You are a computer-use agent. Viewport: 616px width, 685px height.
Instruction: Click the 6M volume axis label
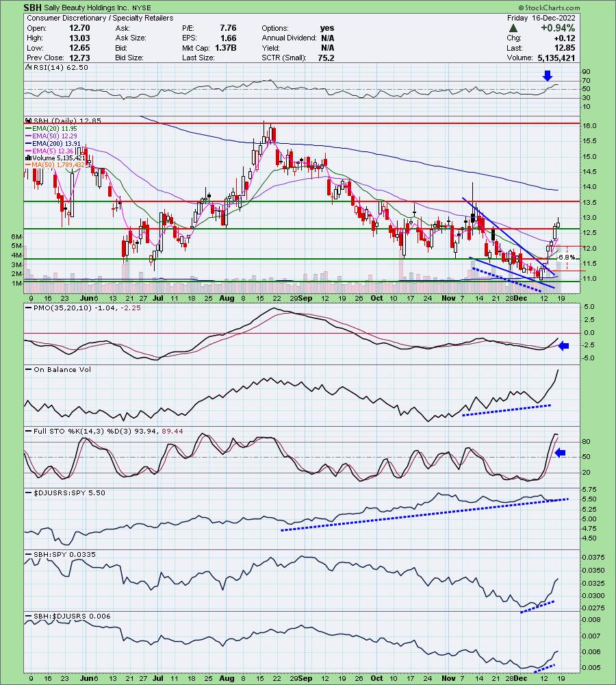click(x=17, y=236)
